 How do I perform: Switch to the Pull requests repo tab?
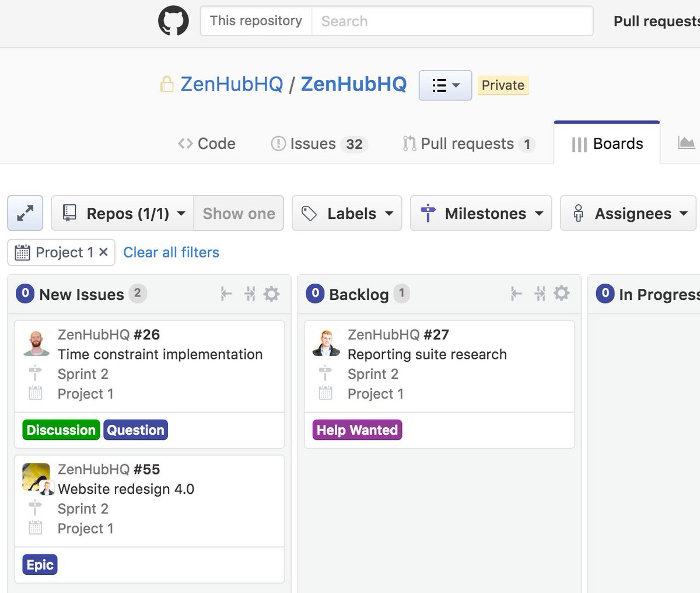468,144
